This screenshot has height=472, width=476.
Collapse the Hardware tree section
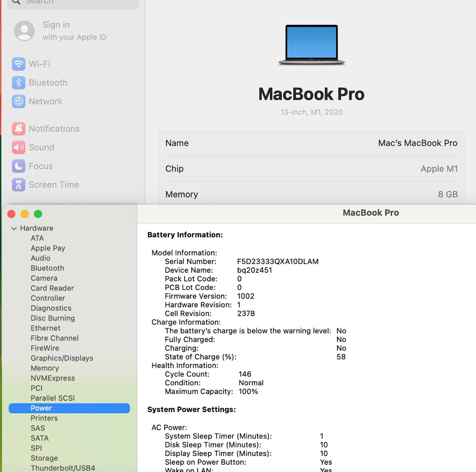click(x=14, y=228)
